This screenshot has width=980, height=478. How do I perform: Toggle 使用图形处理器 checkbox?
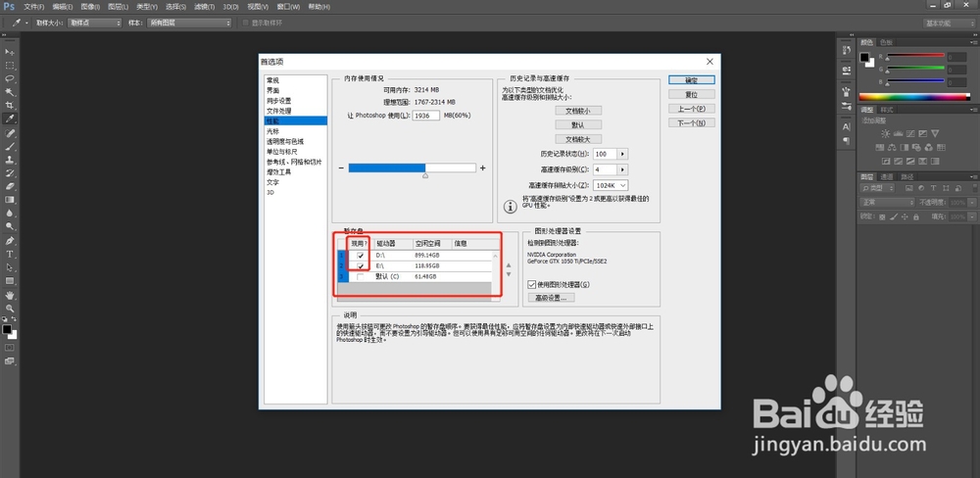(532, 285)
